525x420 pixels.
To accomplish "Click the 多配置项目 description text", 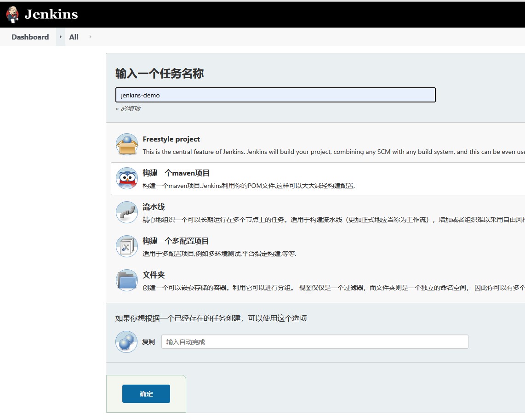I will click(219, 254).
